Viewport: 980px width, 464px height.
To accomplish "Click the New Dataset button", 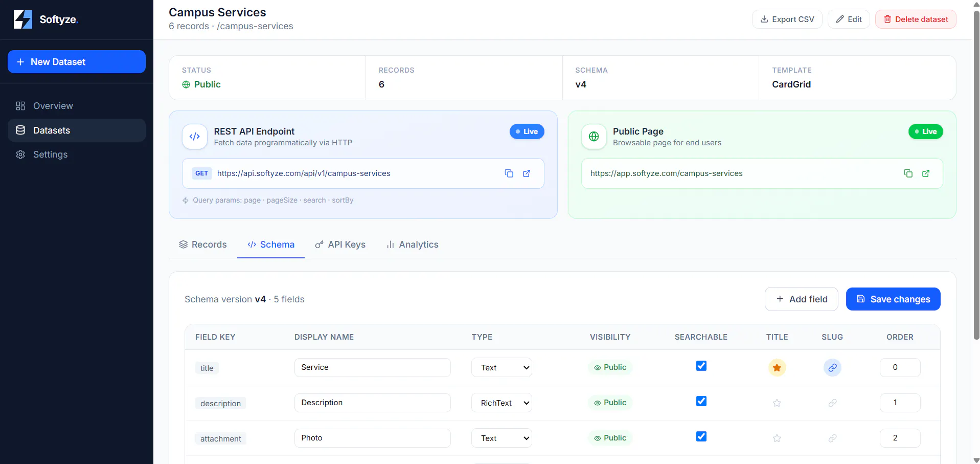I will coord(77,62).
